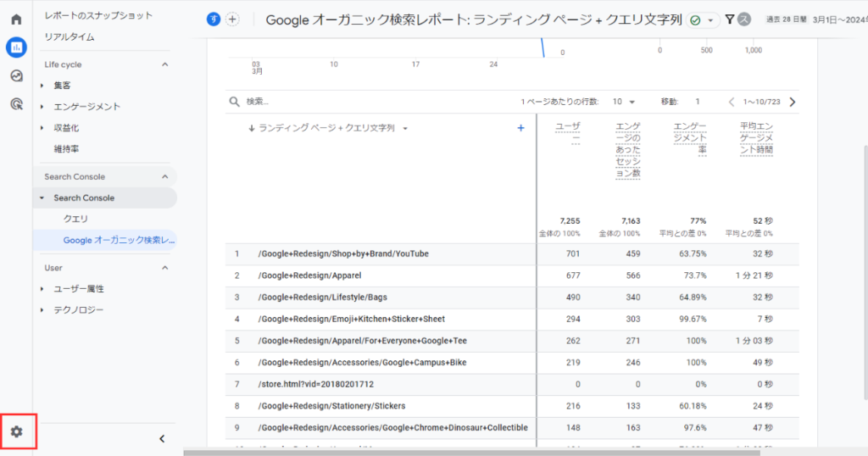This screenshot has height=456, width=868.
Task: Collapse the Search Console collection section
Action: (165, 176)
